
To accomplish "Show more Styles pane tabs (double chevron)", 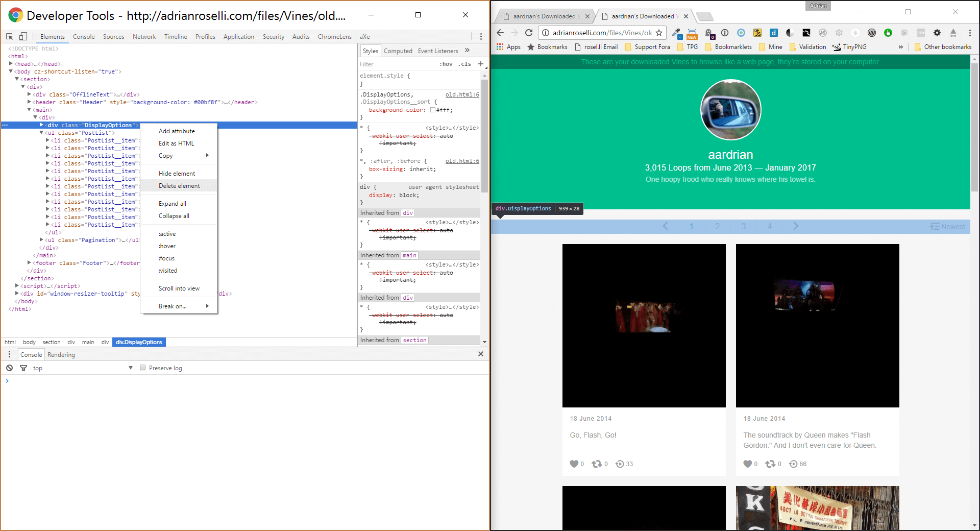I will [x=467, y=51].
